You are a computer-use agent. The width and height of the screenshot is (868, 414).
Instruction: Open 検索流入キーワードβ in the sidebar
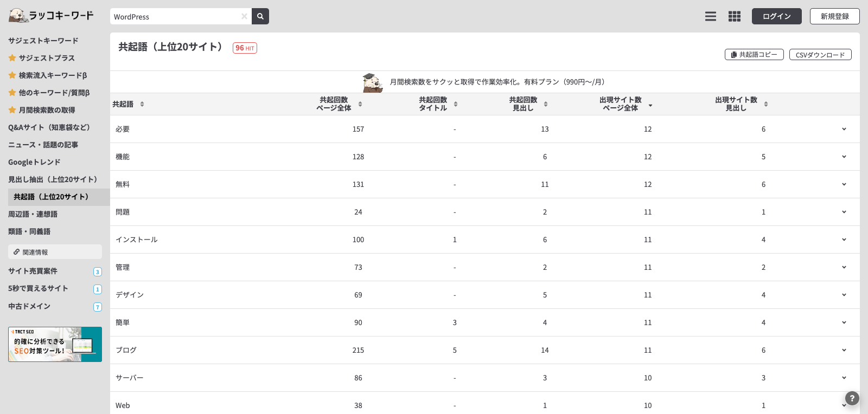[48, 75]
